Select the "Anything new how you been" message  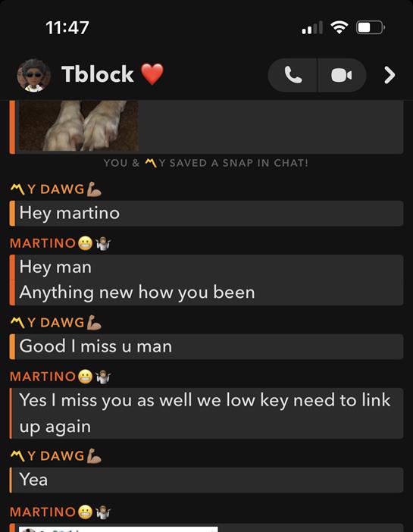(x=137, y=293)
